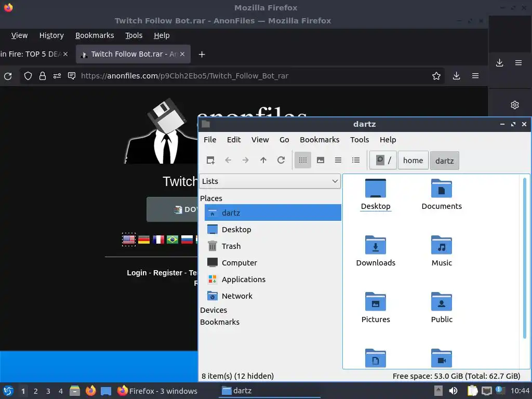
Task: Switch to Twitch Follow Bot.rar tab
Action: point(133,54)
